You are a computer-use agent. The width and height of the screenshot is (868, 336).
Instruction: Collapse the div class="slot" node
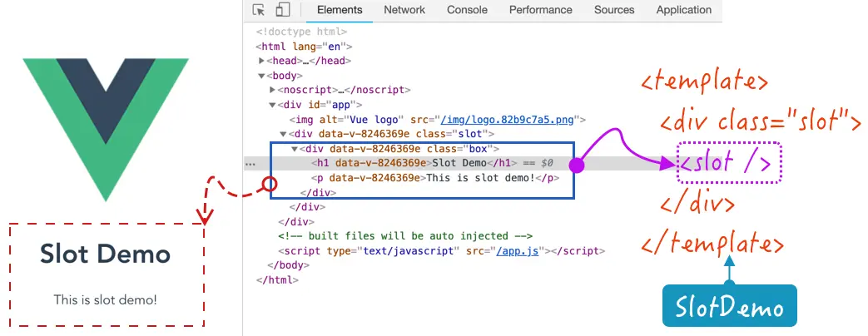point(284,134)
